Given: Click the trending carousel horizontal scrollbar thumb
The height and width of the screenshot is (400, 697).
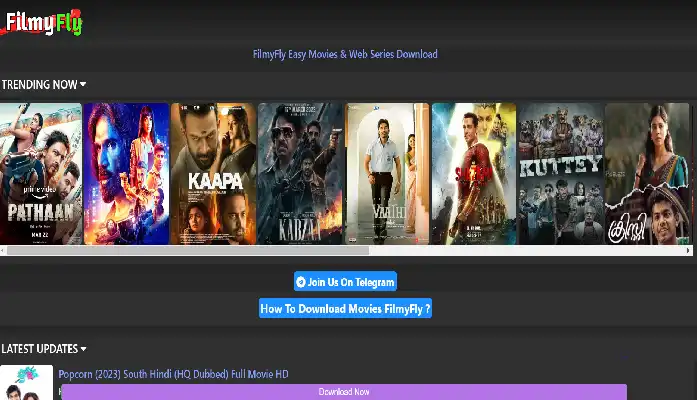Looking at the screenshot, I should point(188,251).
